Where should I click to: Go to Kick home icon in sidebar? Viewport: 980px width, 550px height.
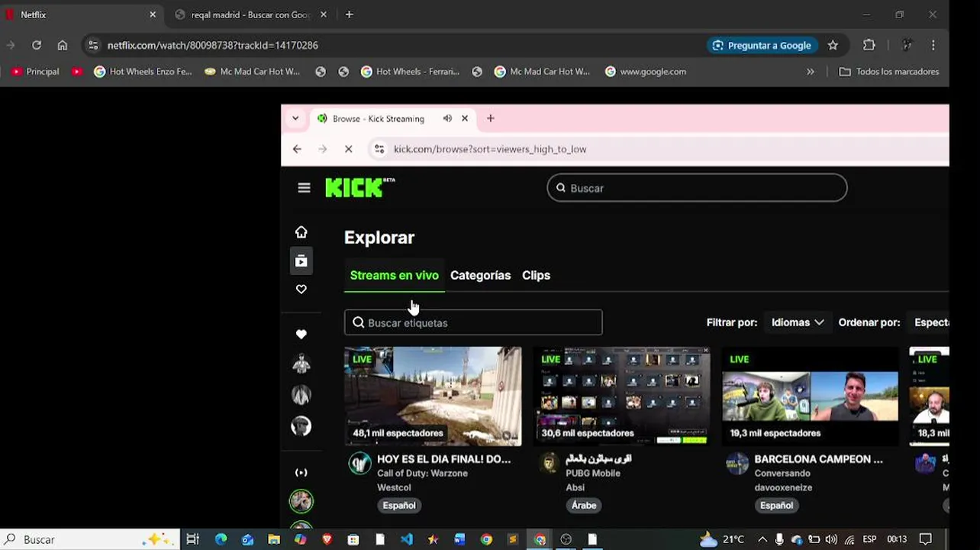301,232
